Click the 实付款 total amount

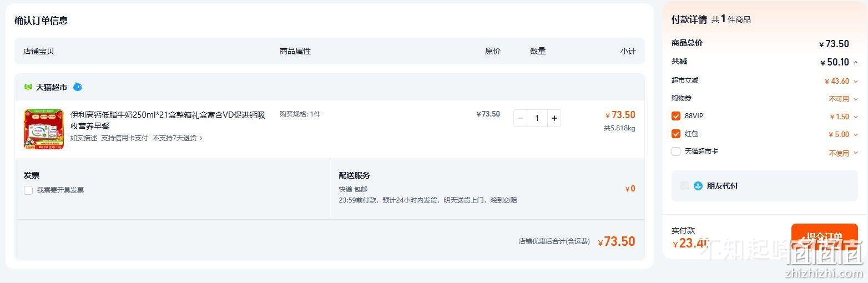(x=690, y=243)
